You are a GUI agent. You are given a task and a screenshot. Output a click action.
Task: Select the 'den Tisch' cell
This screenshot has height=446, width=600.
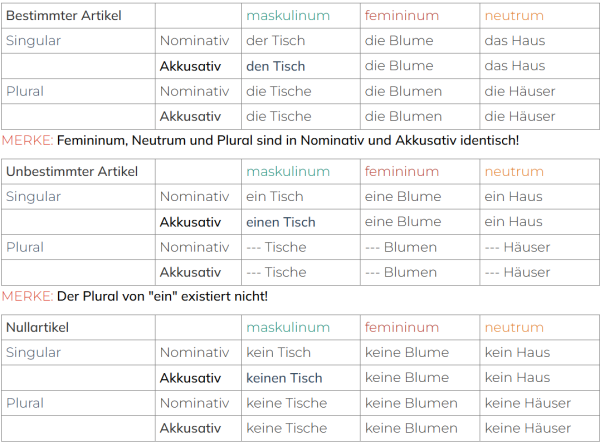pos(301,66)
